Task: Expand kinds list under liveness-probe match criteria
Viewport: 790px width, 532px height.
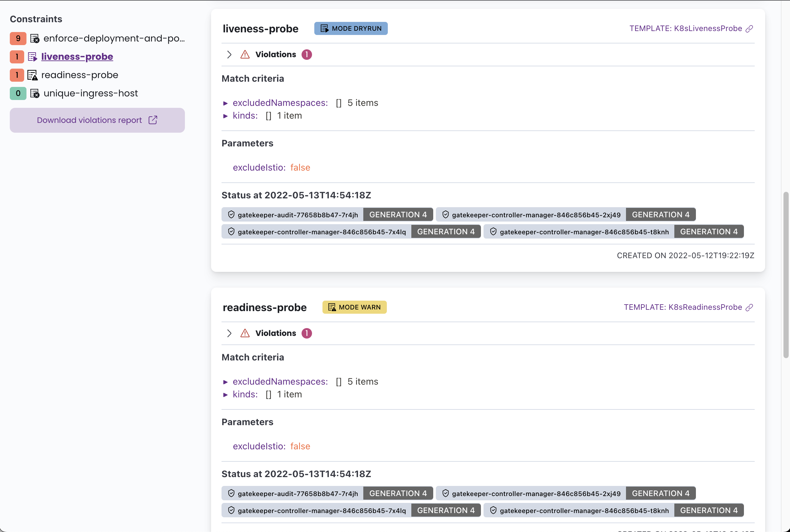Action: click(225, 116)
